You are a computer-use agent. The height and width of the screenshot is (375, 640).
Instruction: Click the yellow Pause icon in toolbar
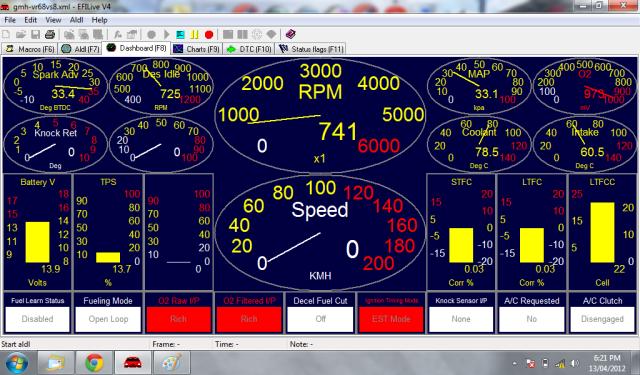tap(194, 35)
